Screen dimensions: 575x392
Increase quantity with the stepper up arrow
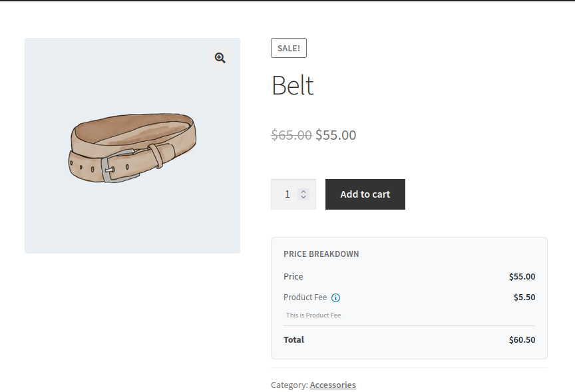(x=303, y=191)
